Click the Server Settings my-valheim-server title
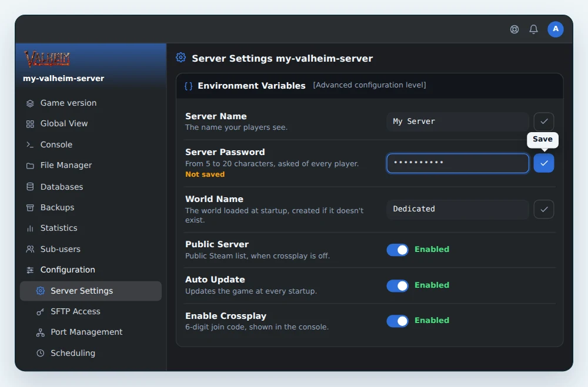 coord(282,59)
